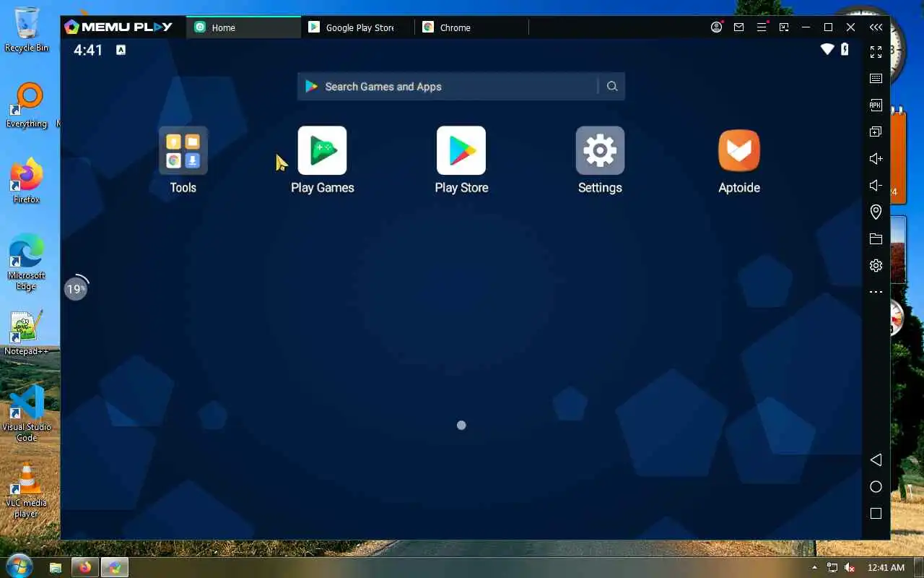Click the battery status icon
Image resolution: width=924 pixels, height=578 pixels.
click(x=845, y=49)
